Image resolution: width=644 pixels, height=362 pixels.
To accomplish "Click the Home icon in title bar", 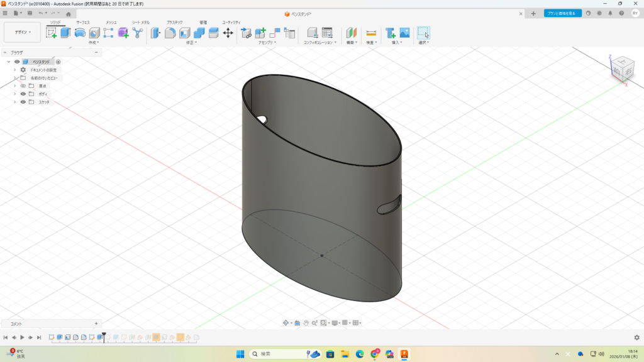I will [68, 13].
